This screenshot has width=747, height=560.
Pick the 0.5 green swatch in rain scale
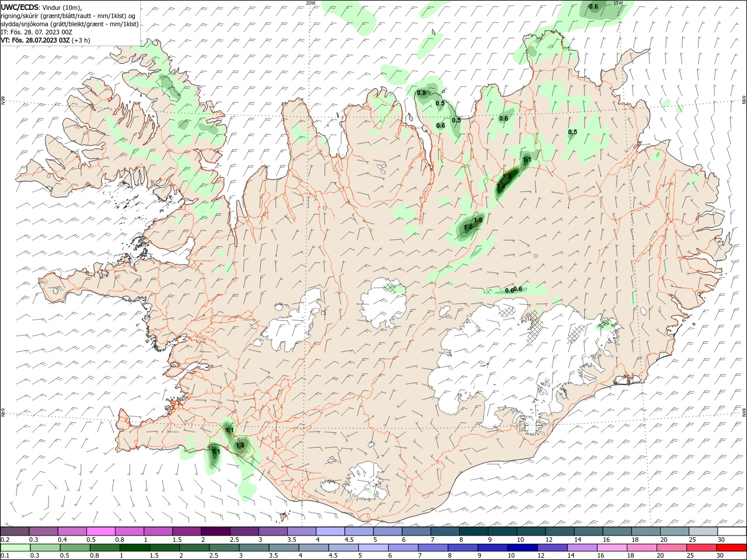coord(75,548)
